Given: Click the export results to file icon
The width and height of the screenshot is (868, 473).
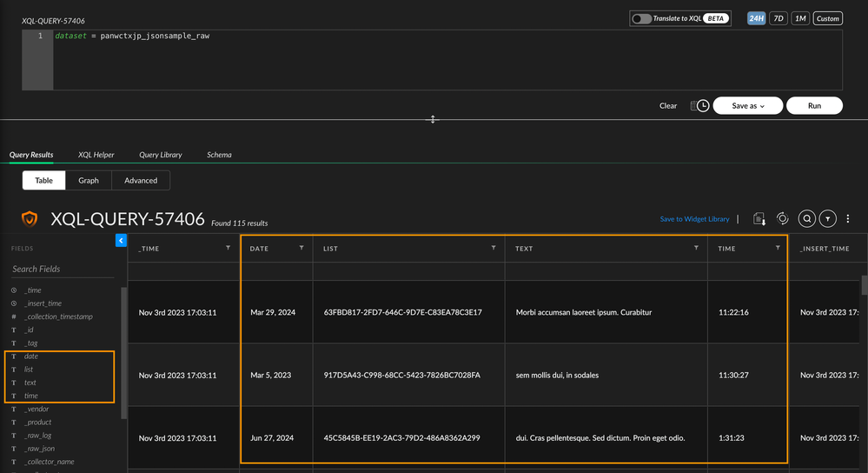Looking at the screenshot, I should click(759, 219).
